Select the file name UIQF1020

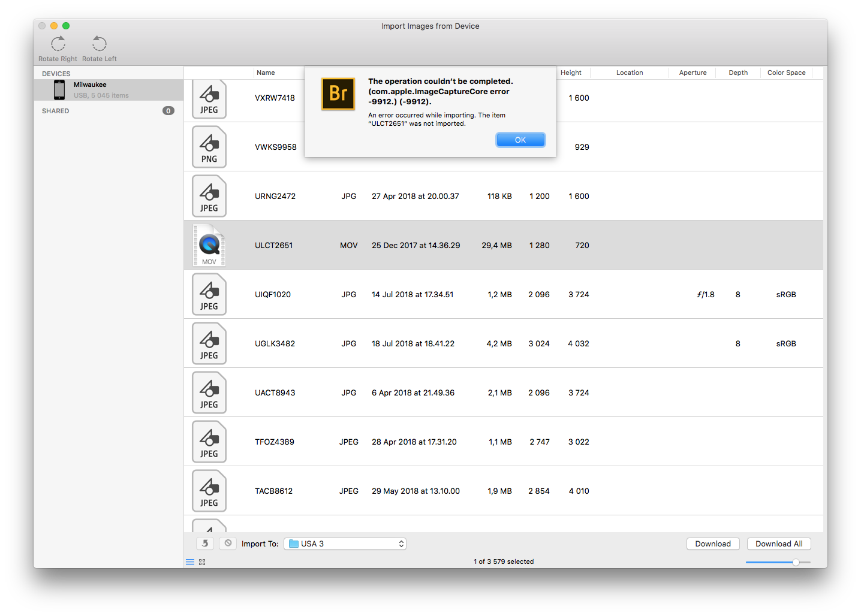[x=273, y=294]
